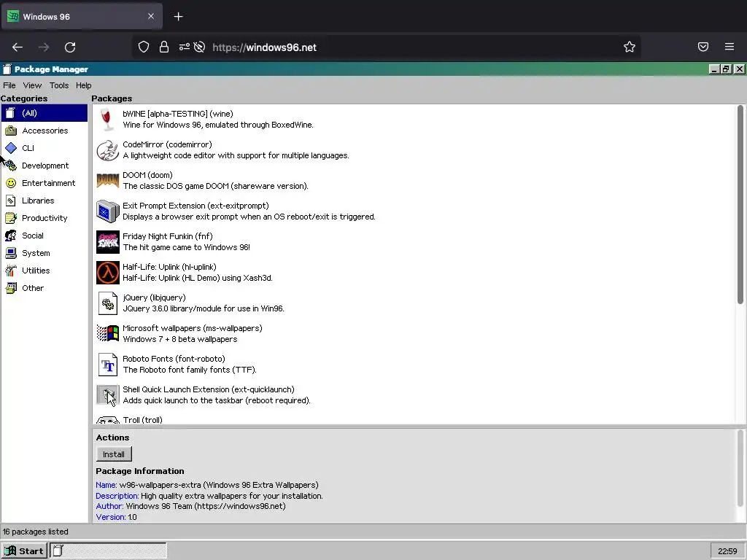The width and height of the screenshot is (747, 560).
Task: Go back to the previous page
Action: (x=18, y=47)
